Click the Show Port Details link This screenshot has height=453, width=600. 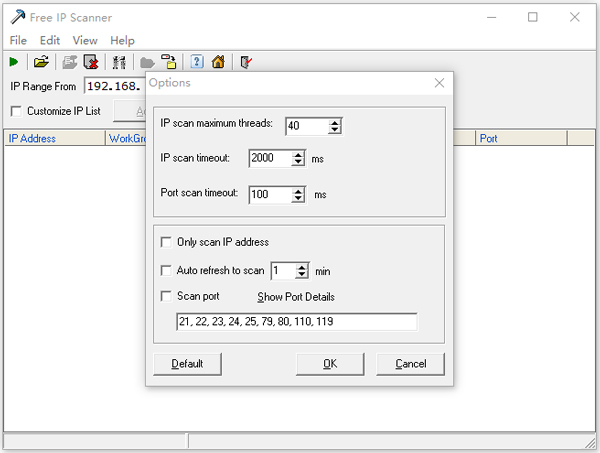(296, 297)
